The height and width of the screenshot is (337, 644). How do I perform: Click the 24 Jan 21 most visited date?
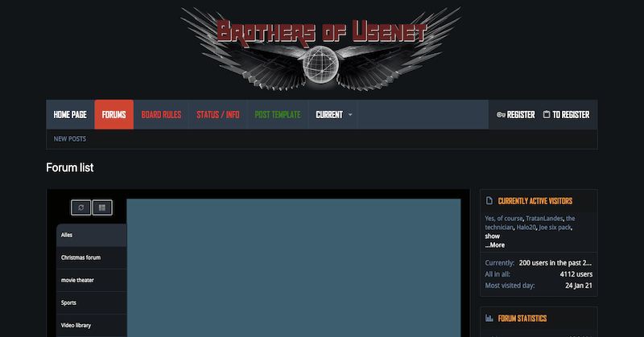(579, 286)
